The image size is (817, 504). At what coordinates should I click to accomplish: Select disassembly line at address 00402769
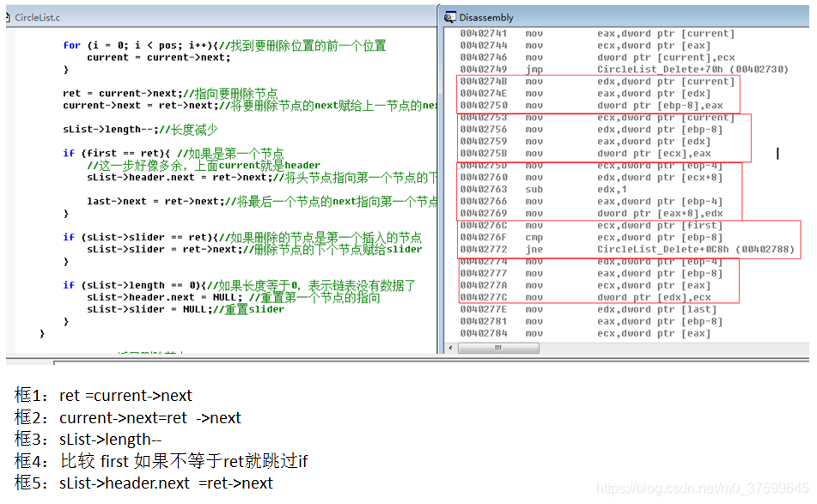(x=591, y=213)
